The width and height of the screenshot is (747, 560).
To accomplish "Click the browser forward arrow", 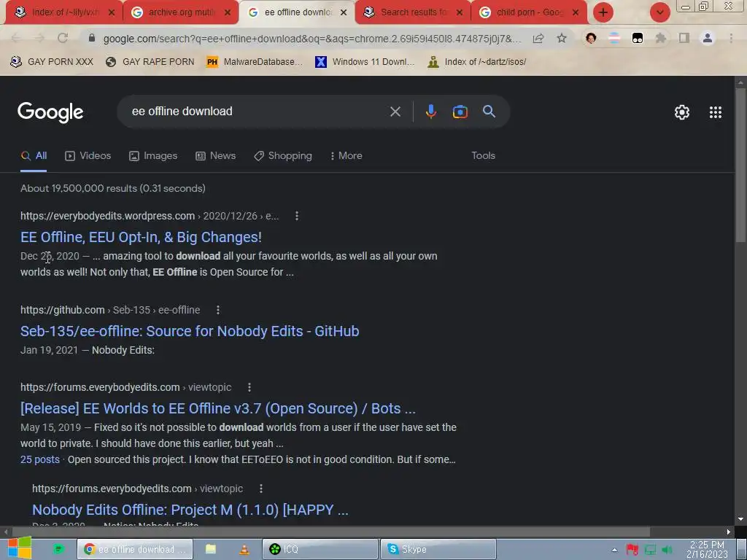I will click(39, 38).
